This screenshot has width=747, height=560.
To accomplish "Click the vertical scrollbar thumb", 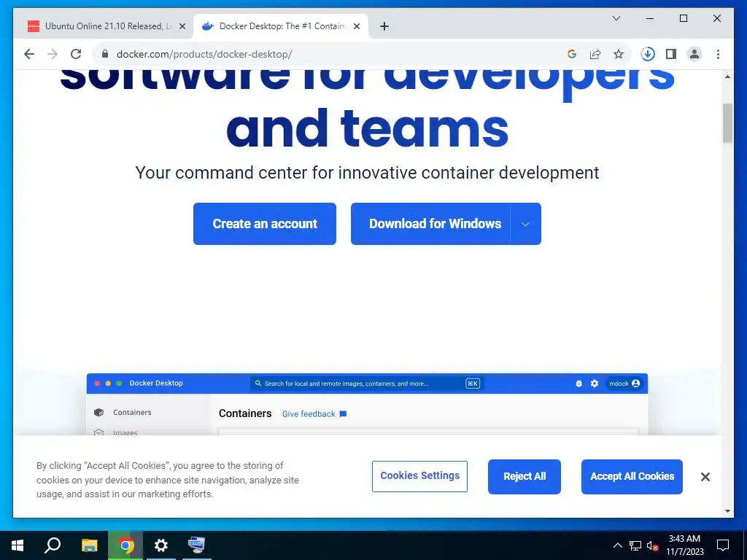I will (727, 122).
